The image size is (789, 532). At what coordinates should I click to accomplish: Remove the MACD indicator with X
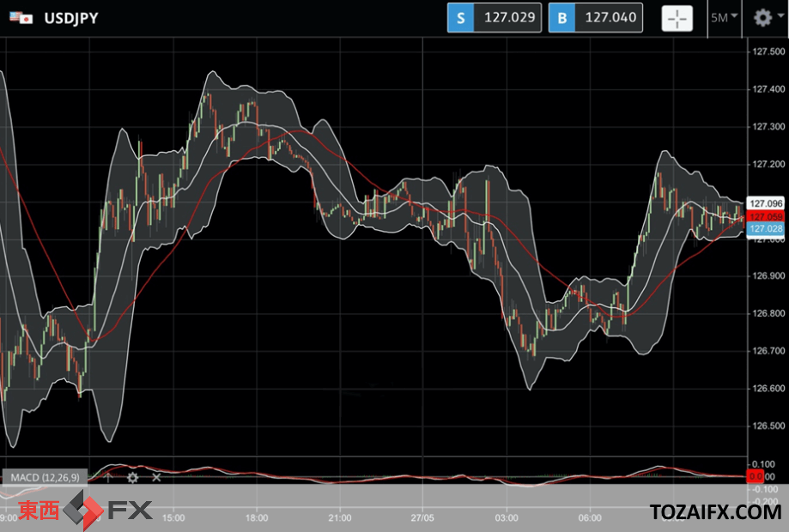(156, 477)
